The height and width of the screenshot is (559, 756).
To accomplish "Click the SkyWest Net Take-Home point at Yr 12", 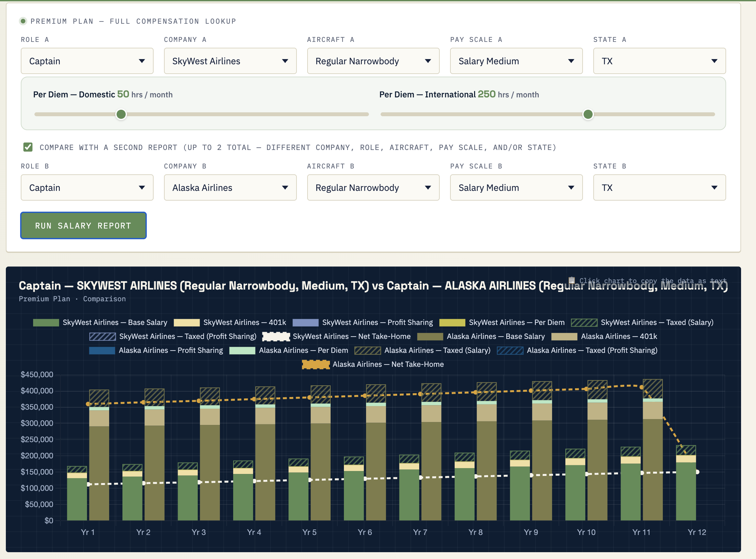I will click(x=697, y=472).
